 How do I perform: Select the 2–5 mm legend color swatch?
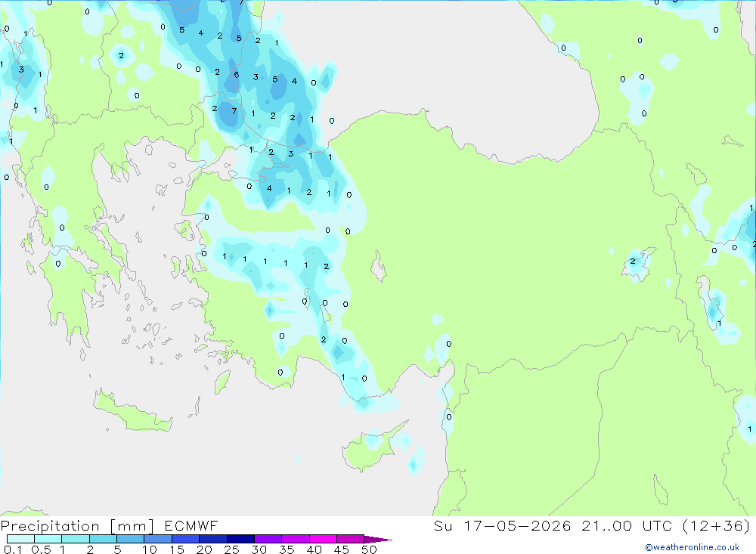pos(103,539)
